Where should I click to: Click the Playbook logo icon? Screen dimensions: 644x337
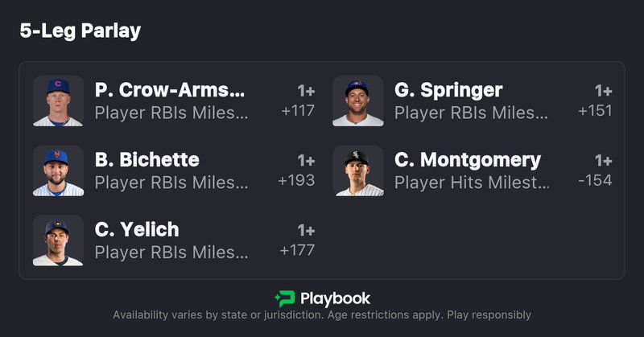pyautogui.click(x=284, y=298)
